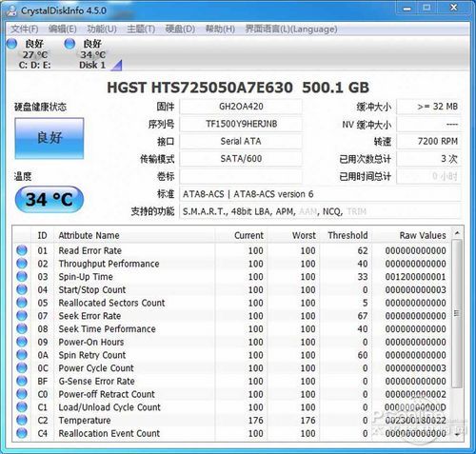Select the Disk 1 entry at 34 °C
The image size is (476, 454).
(x=92, y=54)
